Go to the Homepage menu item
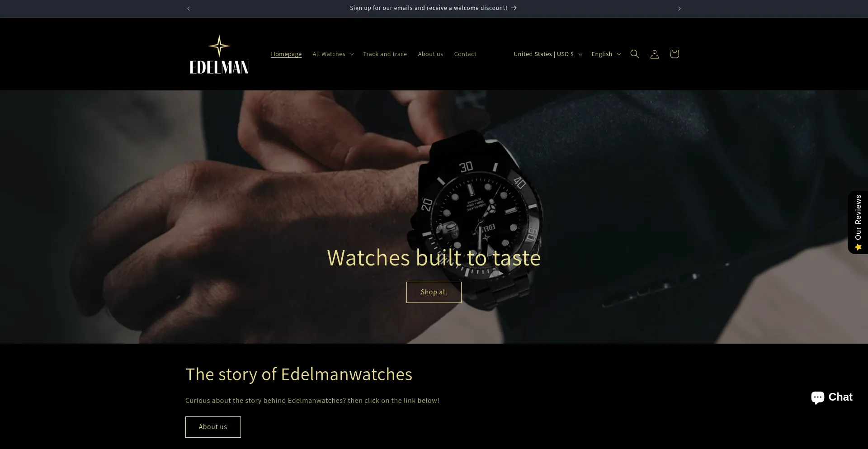868x449 pixels. coord(286,54)
